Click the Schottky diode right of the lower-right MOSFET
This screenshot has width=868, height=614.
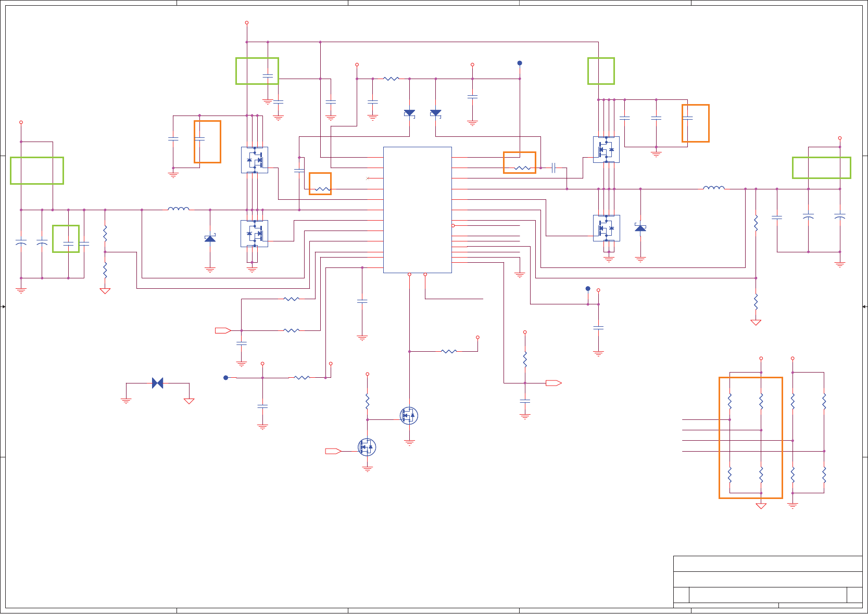pos(640,227)
